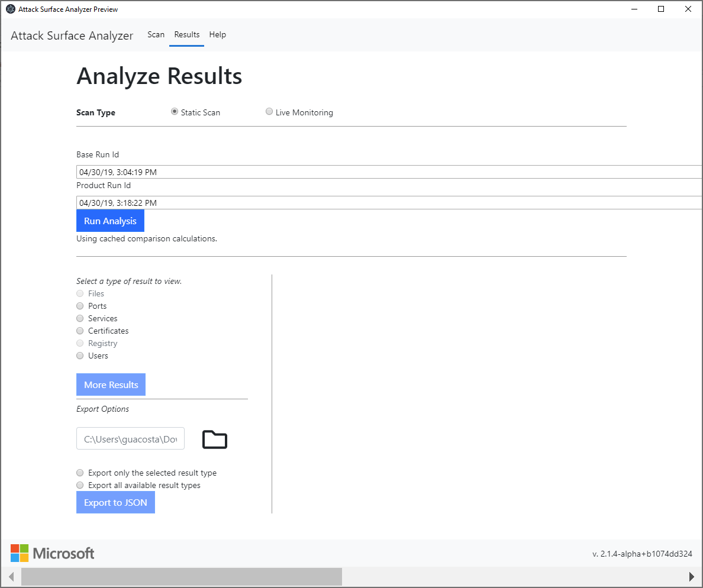The image size is (703, 588).
Task: Open the Help tab
Action: pyautogui.click(x=217, y=35)
